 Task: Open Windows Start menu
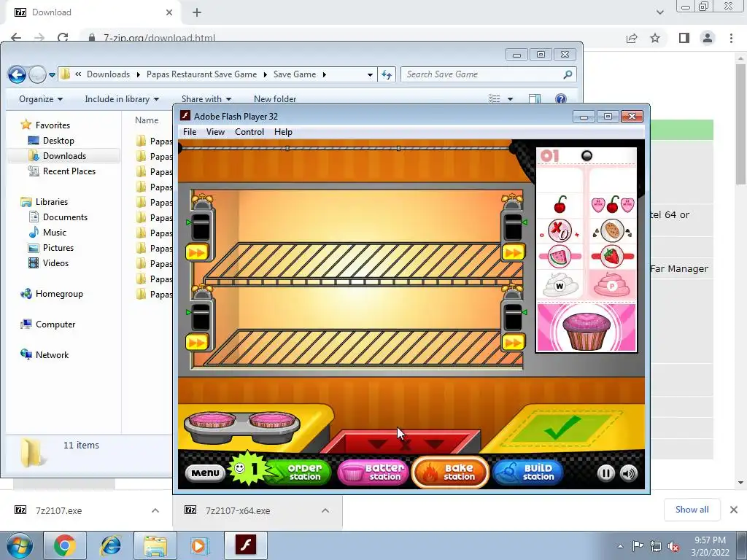pos(19,545)
